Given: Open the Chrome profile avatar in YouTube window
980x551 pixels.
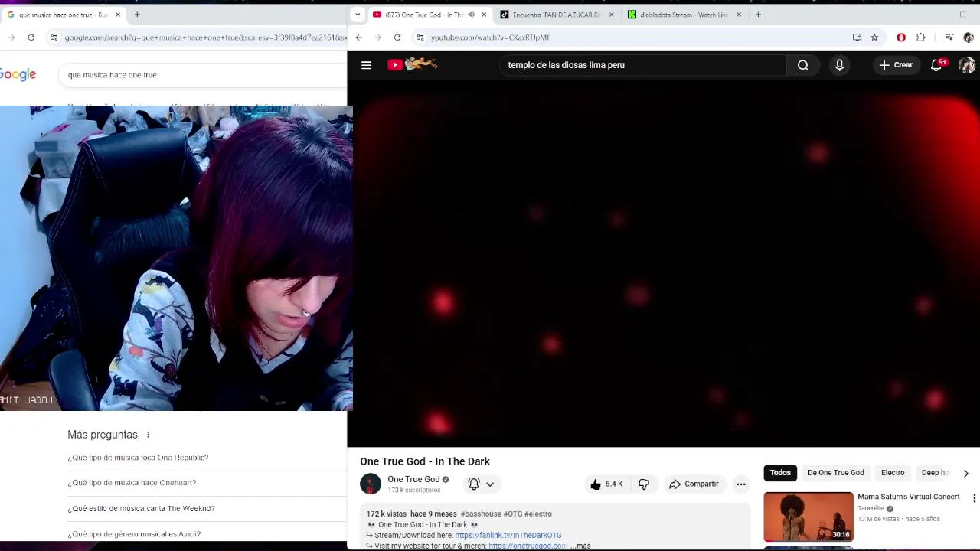Looking at the screenshot, I should 969,37.
